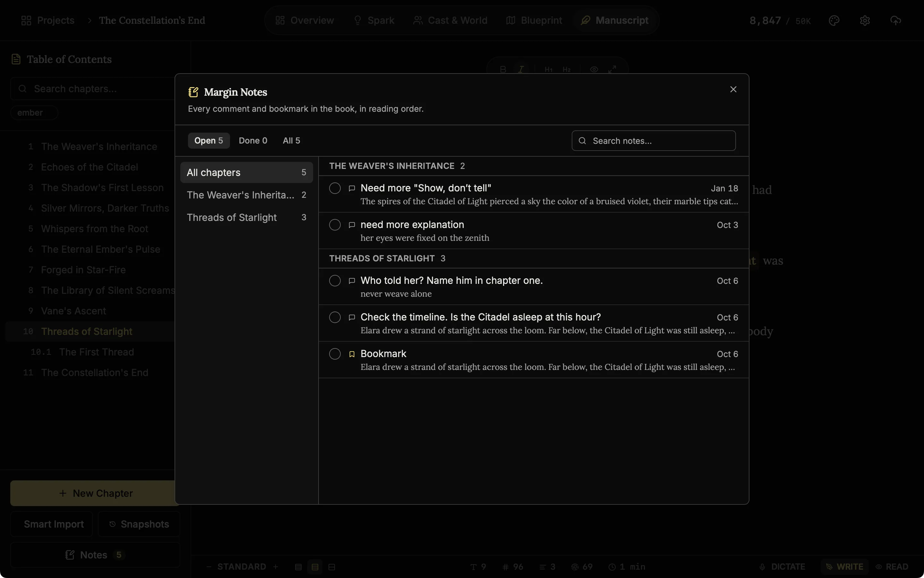Apply H2 heading in editor toolbar
Screen dimensions: 924x578
(x=567, y=69)
